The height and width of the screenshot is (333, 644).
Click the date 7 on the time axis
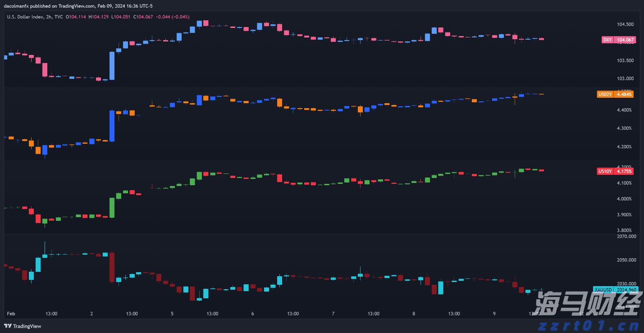coord(333,314)
